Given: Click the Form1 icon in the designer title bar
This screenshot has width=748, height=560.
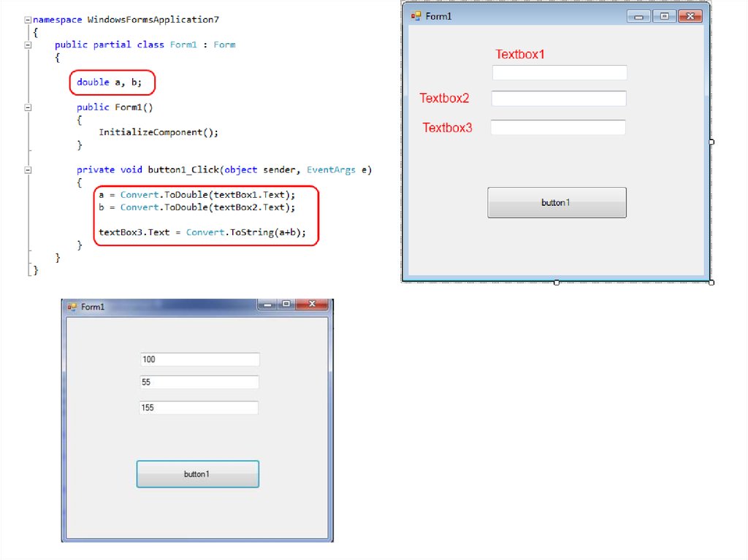Looking at the screenshot, I should point(416,15).
